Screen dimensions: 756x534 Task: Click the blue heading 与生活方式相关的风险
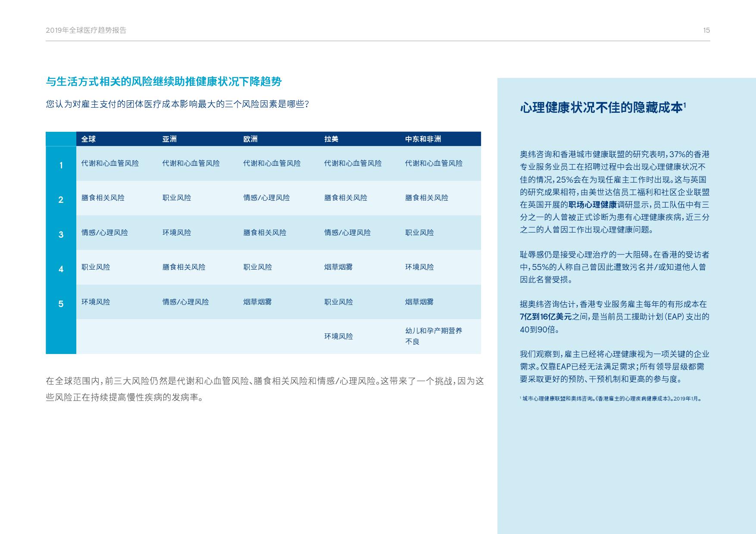[x=164, y=81]
